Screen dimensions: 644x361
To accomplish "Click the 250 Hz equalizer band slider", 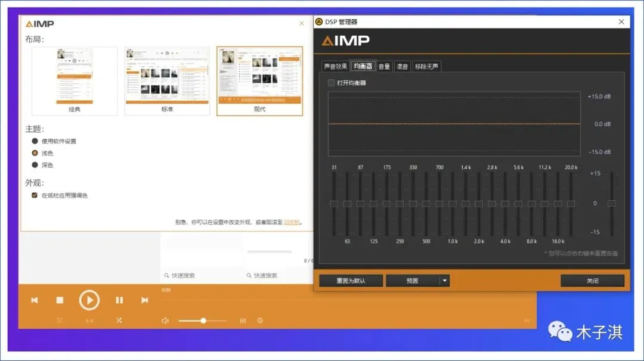I will pyautogui.click(x=400, y=204).
